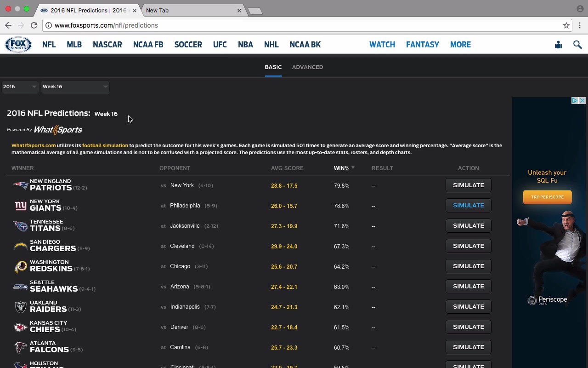Simulate the Chiefs vs Denver game
The image size is (588, 368).
(468, 327)
